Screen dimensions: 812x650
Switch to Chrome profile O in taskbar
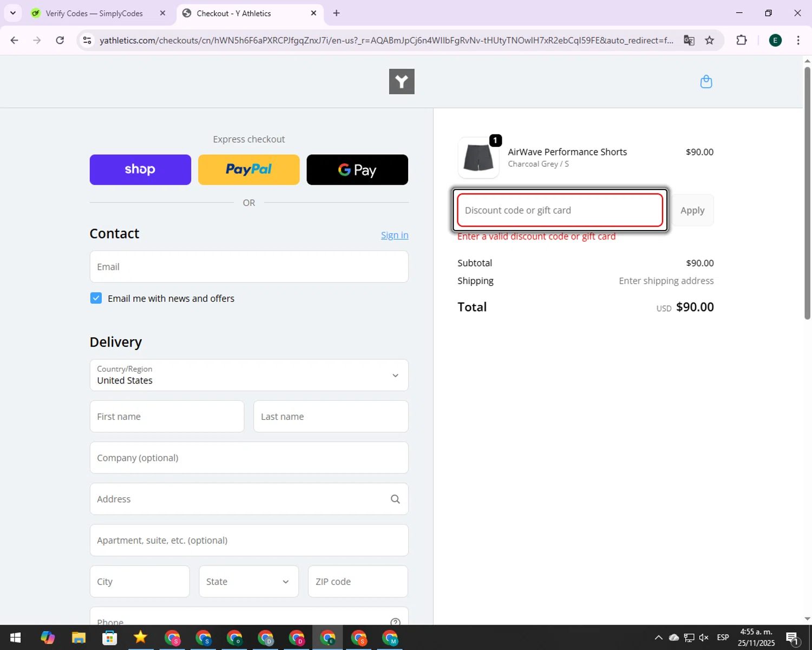pyautogui.click(x=234, y=638)
